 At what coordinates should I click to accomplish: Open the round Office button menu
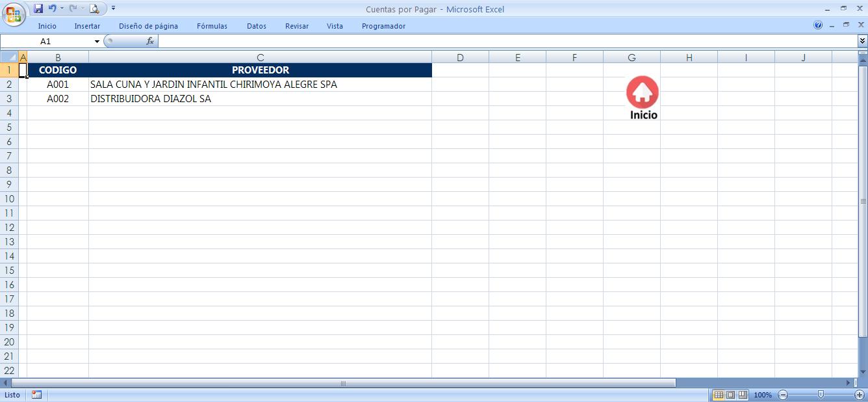14,14
